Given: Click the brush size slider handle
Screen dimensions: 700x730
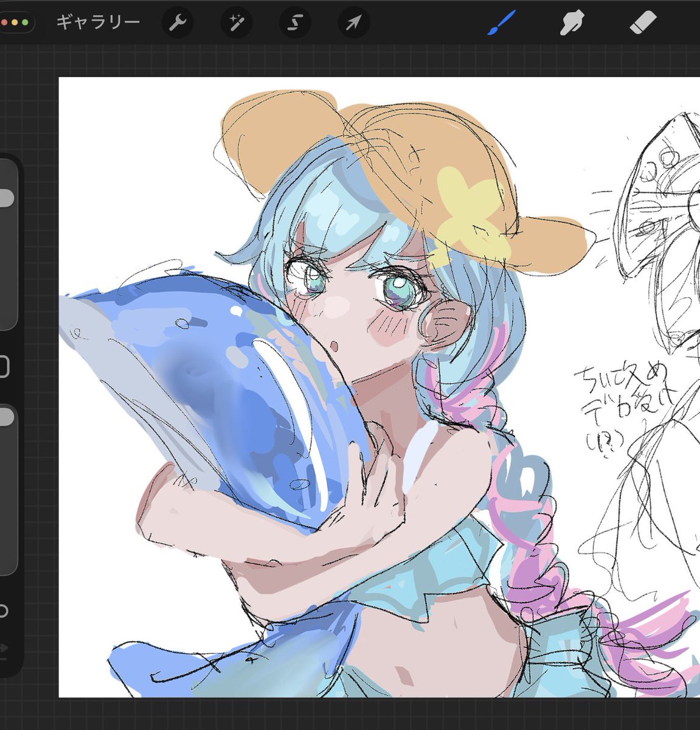Looking at the screenshot, I should click(5, 198).
